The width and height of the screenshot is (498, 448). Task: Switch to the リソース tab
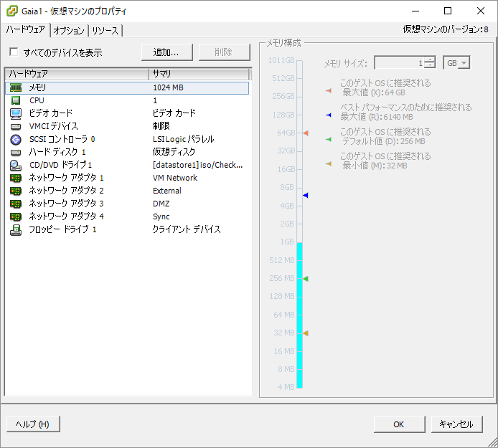[x=105, y=30]
